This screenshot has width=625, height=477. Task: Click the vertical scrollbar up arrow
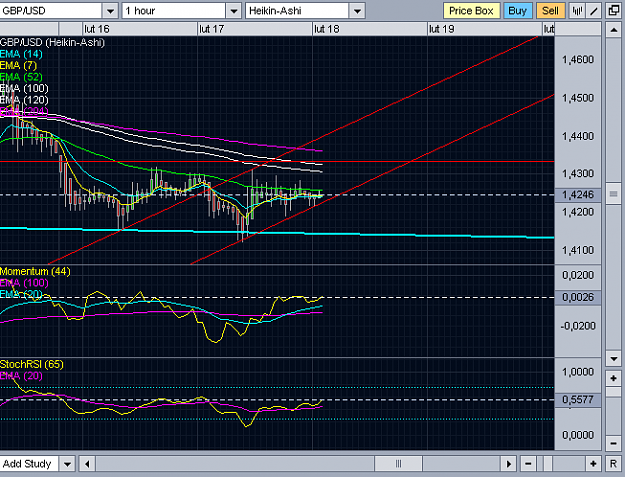(613, 30)
